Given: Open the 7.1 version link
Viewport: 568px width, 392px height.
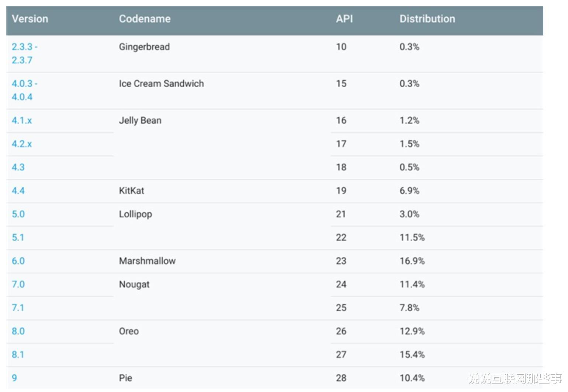Looking at the screenshot, I should coord(18,308).
